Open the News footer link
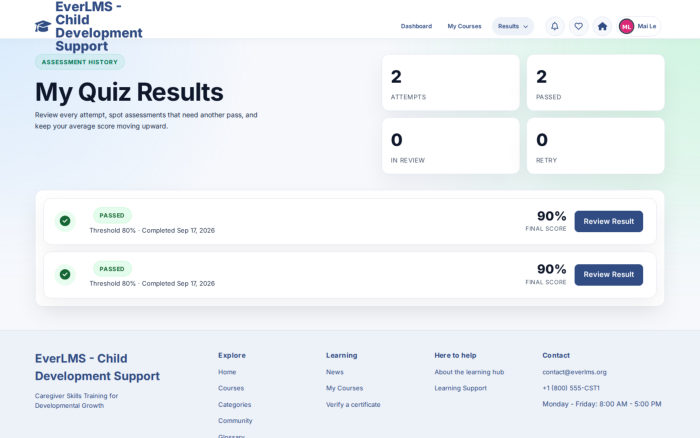 [x=335, y=372]
